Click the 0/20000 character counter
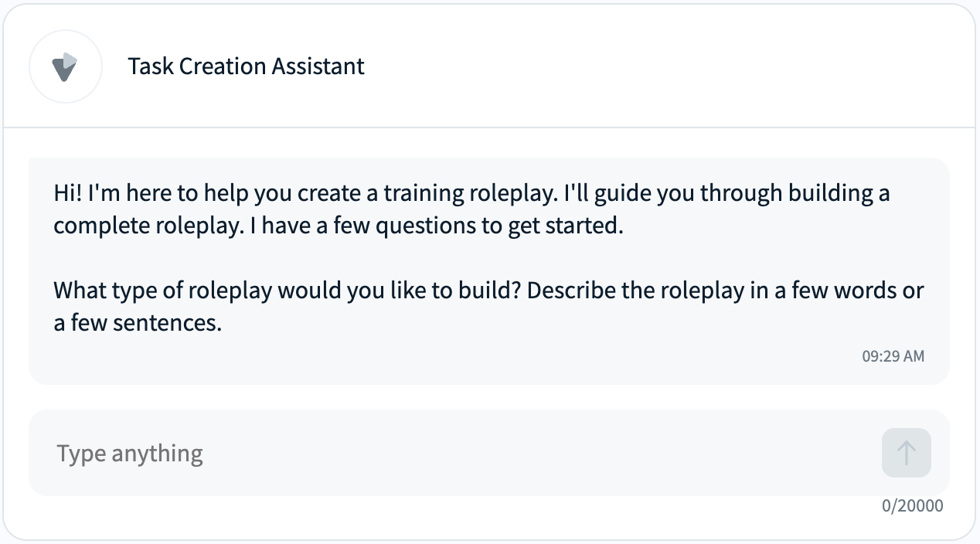Viewport: 980px width, 544px height. pyautogui.click(x=912, y=506)
